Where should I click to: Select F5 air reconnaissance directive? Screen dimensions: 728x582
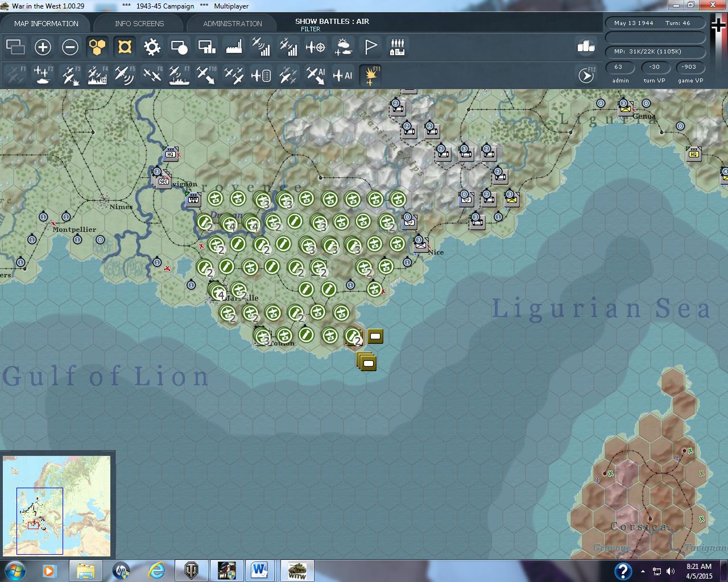[125, 75]
